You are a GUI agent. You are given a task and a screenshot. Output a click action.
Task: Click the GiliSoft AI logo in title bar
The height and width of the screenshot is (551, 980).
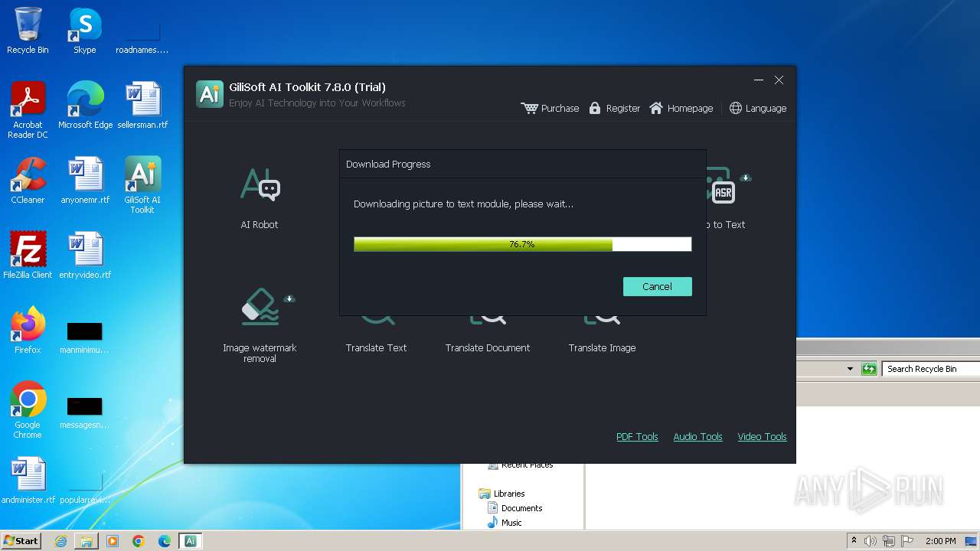[210, 93]
